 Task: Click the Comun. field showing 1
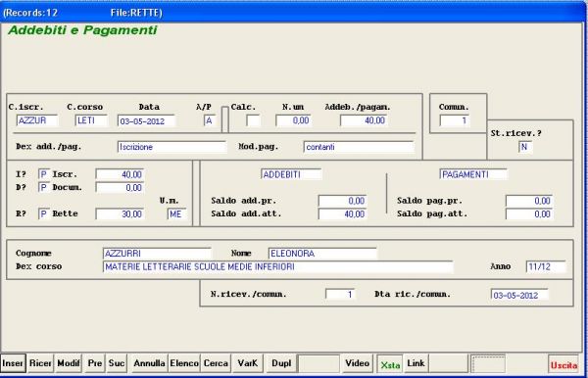(x=454, y=120)
